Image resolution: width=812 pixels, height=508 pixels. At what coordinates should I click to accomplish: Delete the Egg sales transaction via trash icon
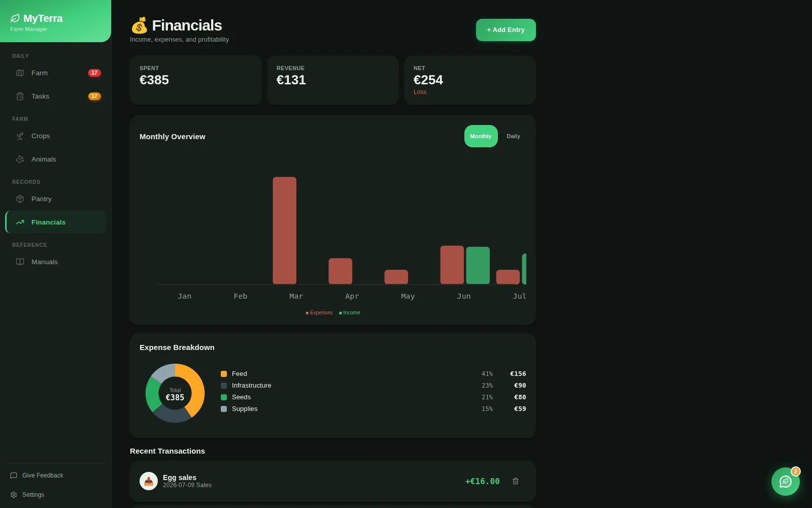coord(516,481)
